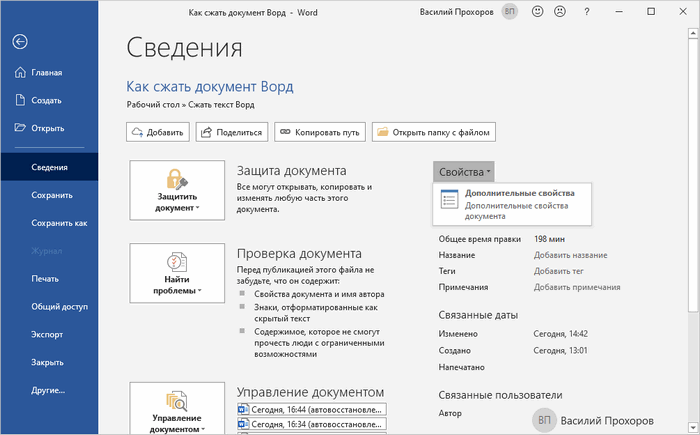
Task: Open Печать in the sidebar
Action: pos(49,279)
